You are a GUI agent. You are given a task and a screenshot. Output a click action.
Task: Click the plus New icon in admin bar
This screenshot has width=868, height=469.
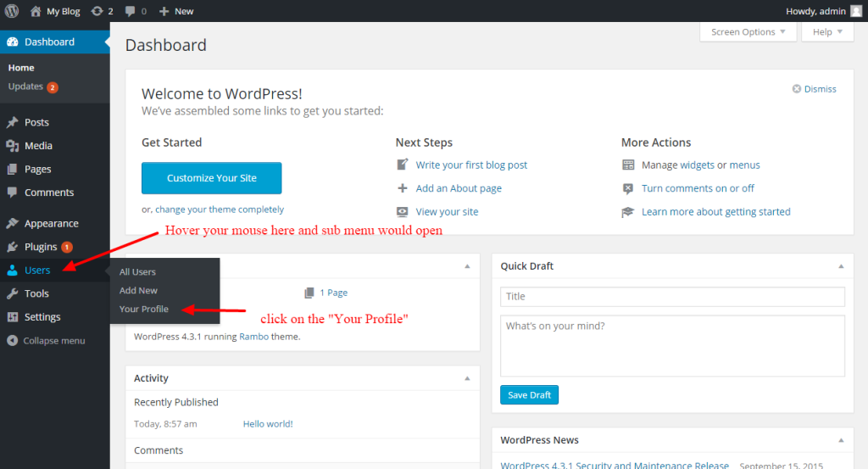pyautogui.click(x=164, y=11)
